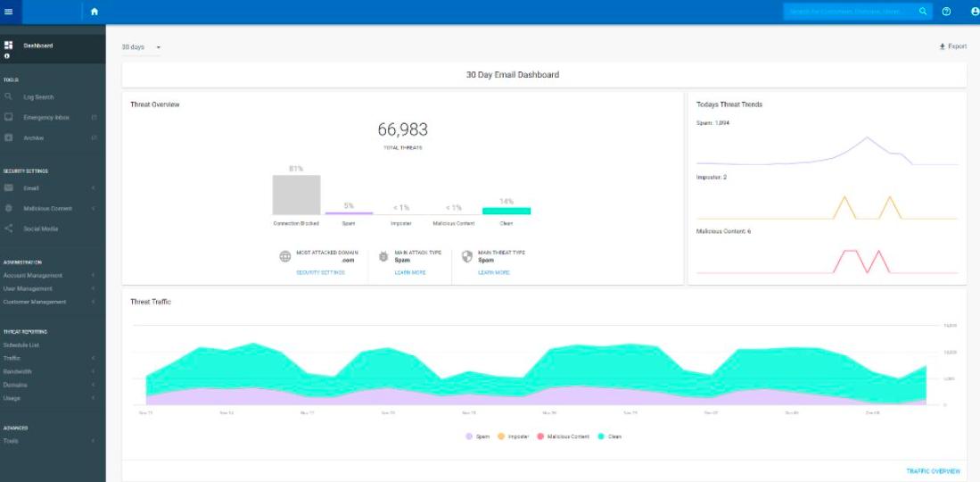Image resolution: width=980 pixels, height=482 pixels.
Task: Open Schedule List under Threat Reporting
Action: 21,345
